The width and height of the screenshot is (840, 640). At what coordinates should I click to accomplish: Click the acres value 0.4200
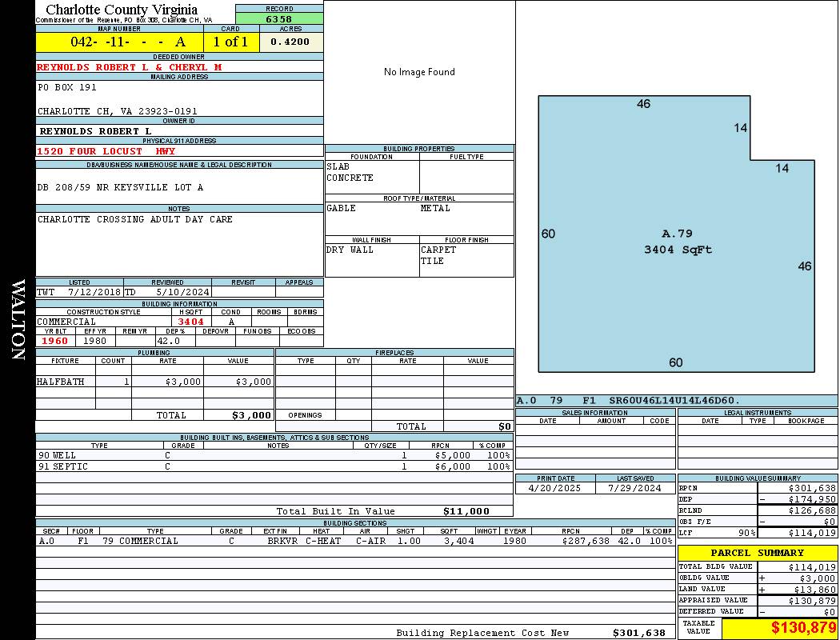290,42
